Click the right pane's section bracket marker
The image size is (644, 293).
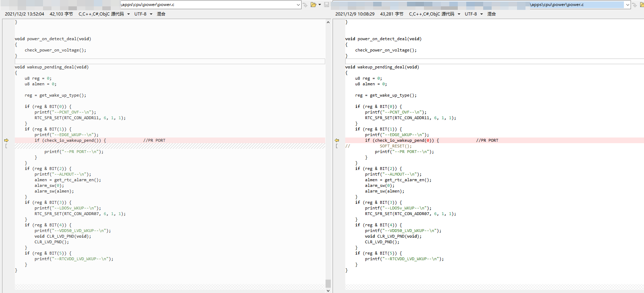point(337,146)
